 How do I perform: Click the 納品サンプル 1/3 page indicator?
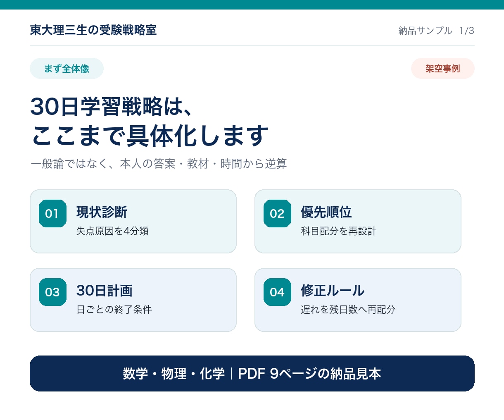(x=436, y=31)
